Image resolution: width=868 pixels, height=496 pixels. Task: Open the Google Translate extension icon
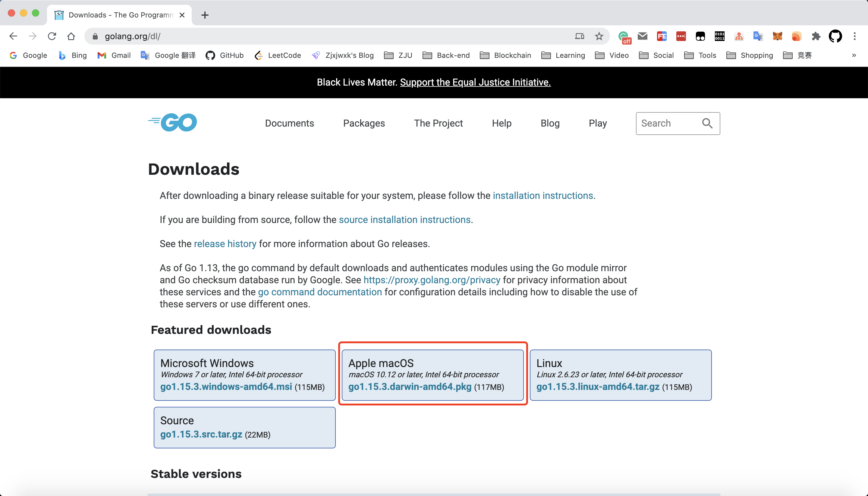tap(758, 36)
